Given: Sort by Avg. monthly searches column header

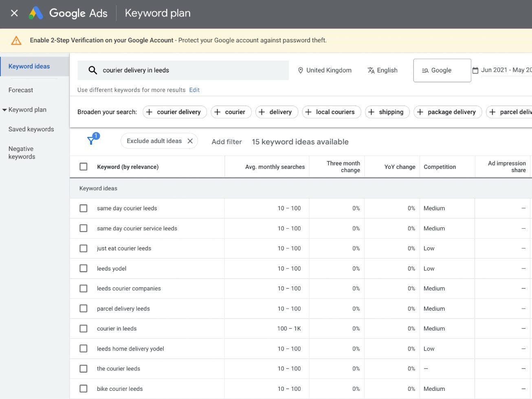Looking at the screenshot, I should click(x=275, y=167).
